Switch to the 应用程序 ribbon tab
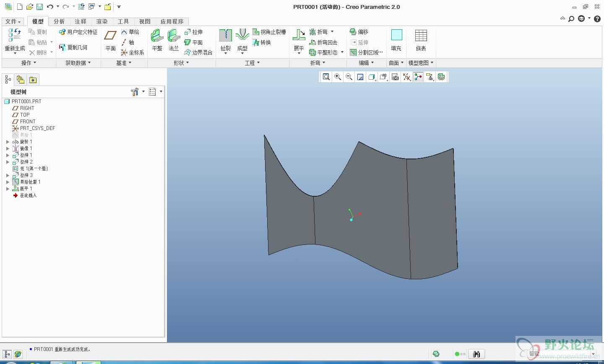Screen dimensions: 604x364 point(172,21)
